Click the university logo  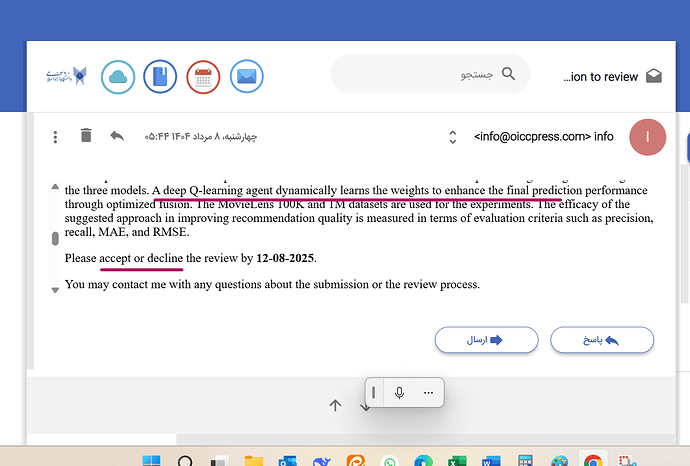point(67,76)
